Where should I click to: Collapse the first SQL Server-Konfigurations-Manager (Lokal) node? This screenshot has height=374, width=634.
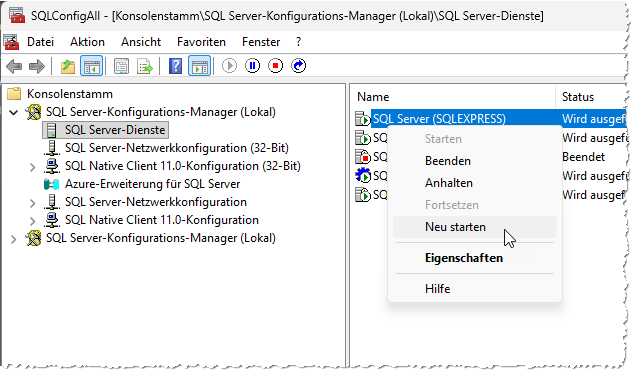(14, 112)
